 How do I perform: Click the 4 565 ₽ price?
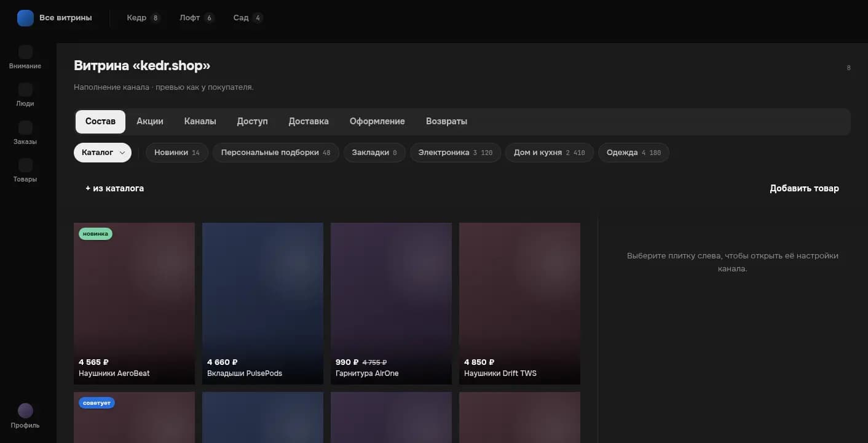(93, 362)
